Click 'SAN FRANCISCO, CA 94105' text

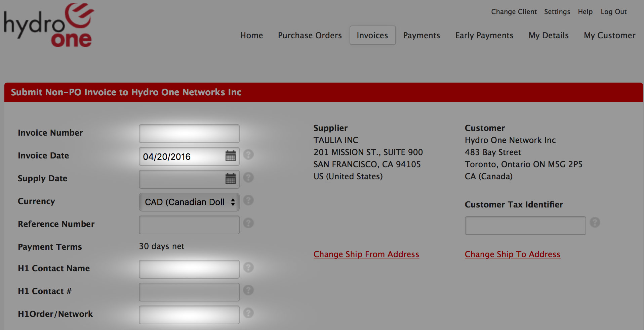[x=367, y=164]
